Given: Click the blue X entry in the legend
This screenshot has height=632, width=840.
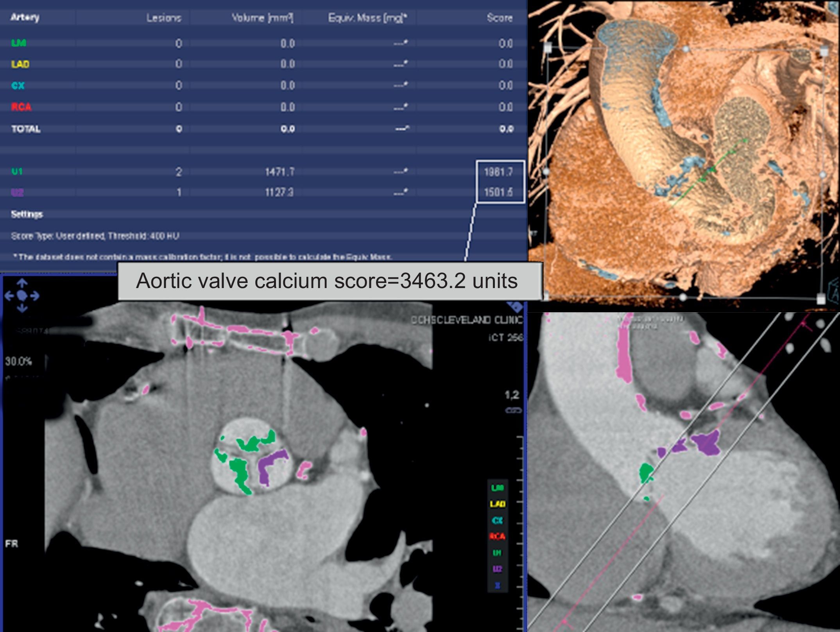Looking at the screenshot, I should 497,585.
